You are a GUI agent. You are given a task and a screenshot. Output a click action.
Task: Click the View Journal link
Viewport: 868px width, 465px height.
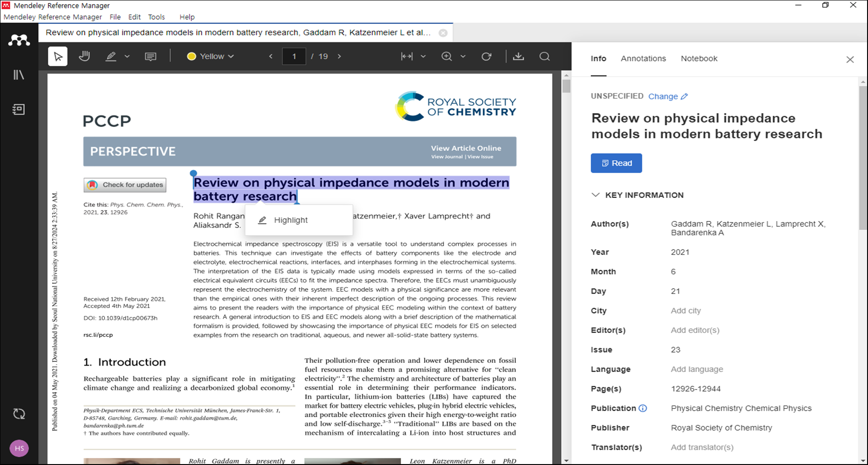click(447, 157)
